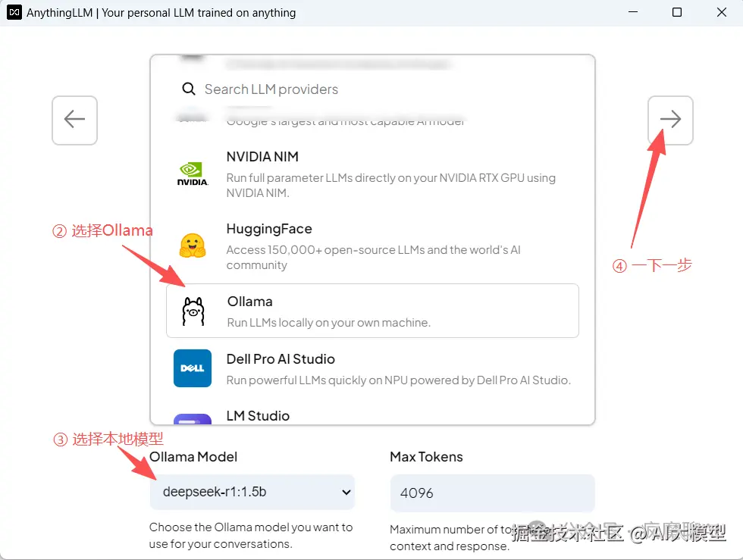Click the back arrow button

[x=74, y=120]
